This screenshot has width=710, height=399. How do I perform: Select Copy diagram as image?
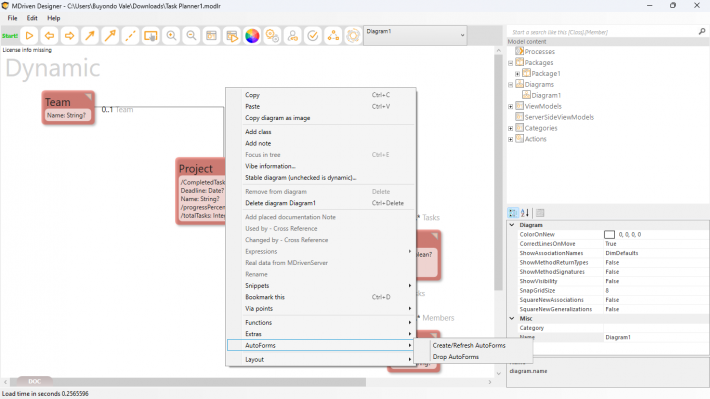(321, 118)
